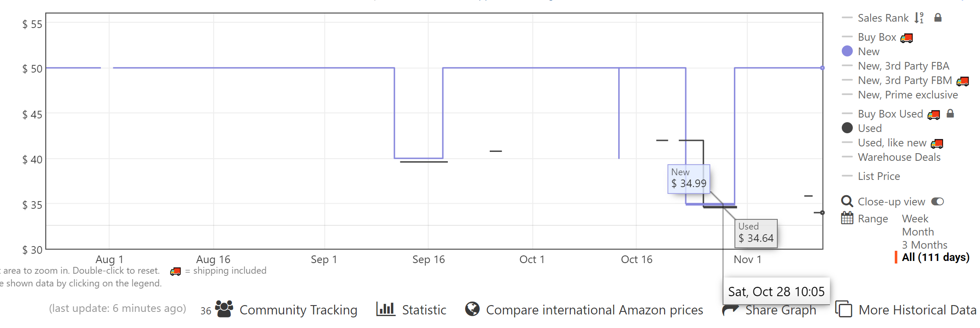Click the calendar icon beside Range
The image size is (980, 328).
pos(846,218)
